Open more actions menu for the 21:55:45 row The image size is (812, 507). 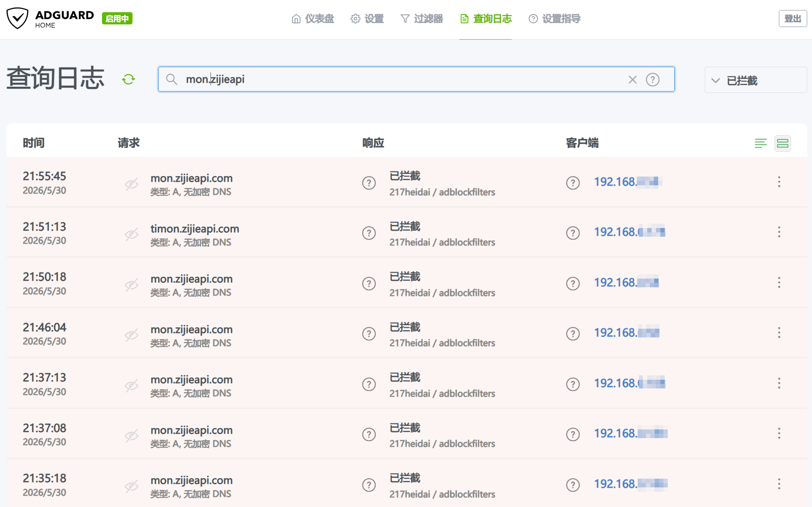pyautogui.click(x=779, y=182)
